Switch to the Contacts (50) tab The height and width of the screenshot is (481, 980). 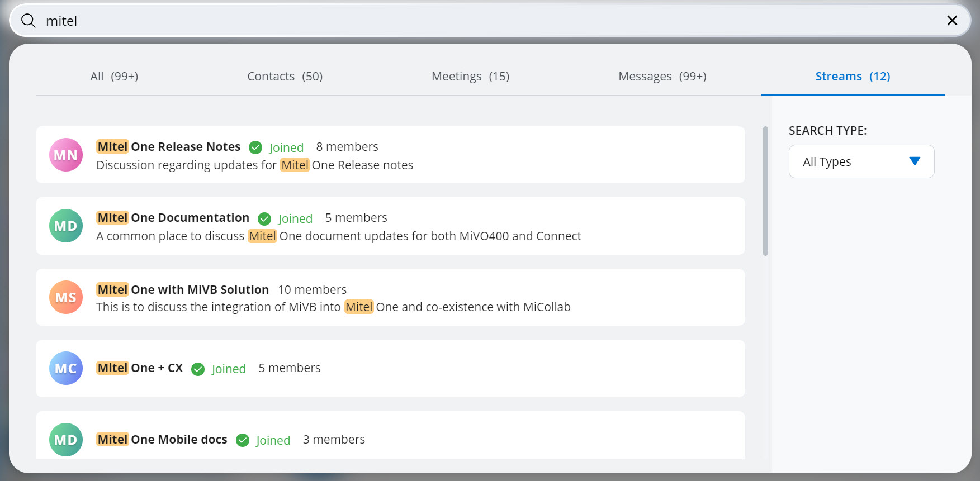[285, 77]
